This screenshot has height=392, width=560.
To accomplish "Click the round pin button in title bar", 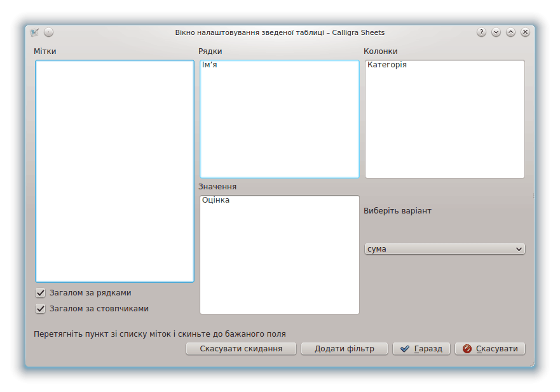I will [x=49, y=32].
